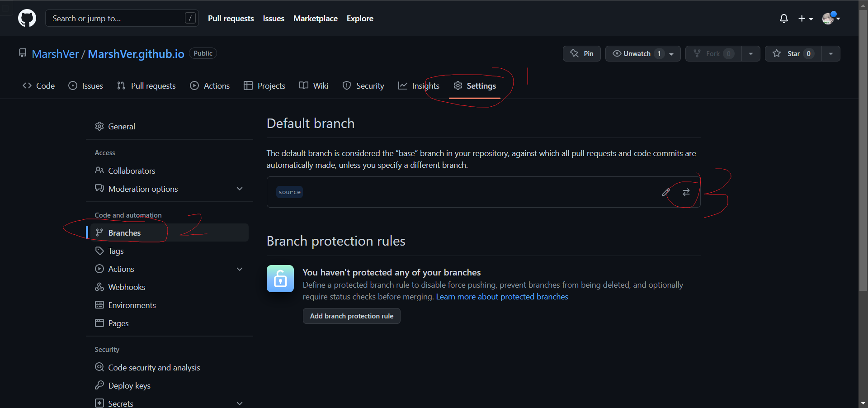
Task: Open the Star lists dropdown arrow
Action: 831,54
